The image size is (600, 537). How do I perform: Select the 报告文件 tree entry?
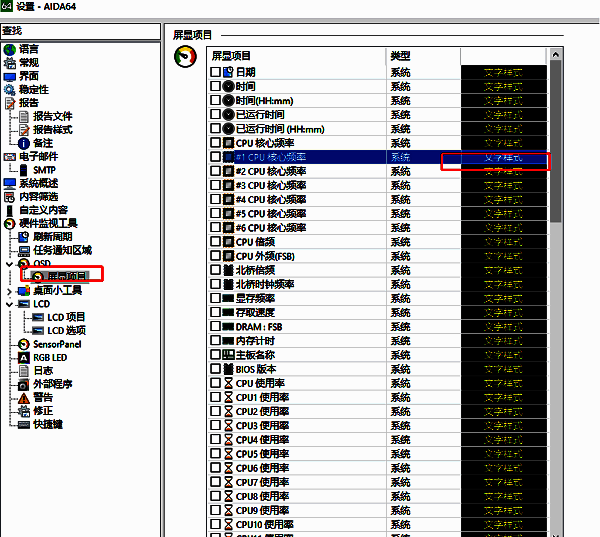[52, 116]
